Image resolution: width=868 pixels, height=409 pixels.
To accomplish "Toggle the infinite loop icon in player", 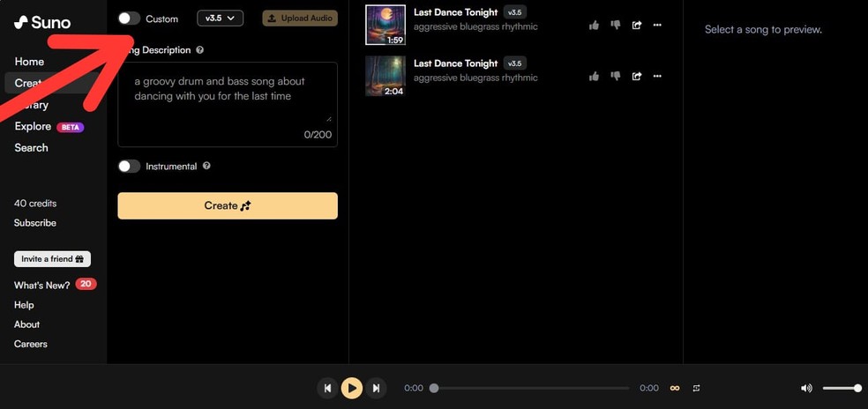I will (x=675, y=389).
